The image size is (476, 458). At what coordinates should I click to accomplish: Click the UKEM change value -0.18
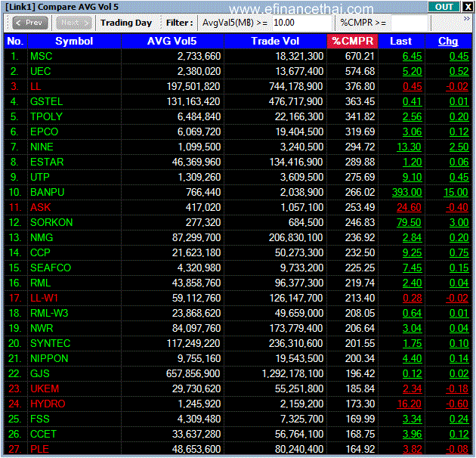tap(457, 388)
